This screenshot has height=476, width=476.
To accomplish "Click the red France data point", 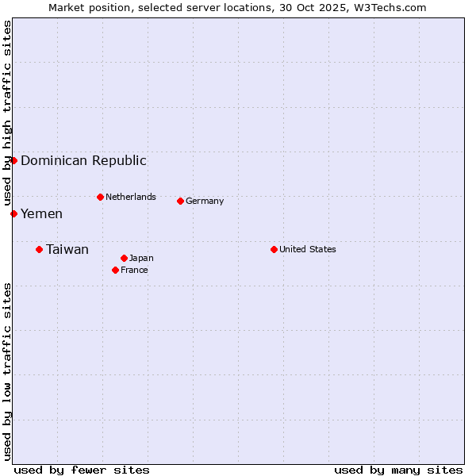I will [x=115, y=270].
